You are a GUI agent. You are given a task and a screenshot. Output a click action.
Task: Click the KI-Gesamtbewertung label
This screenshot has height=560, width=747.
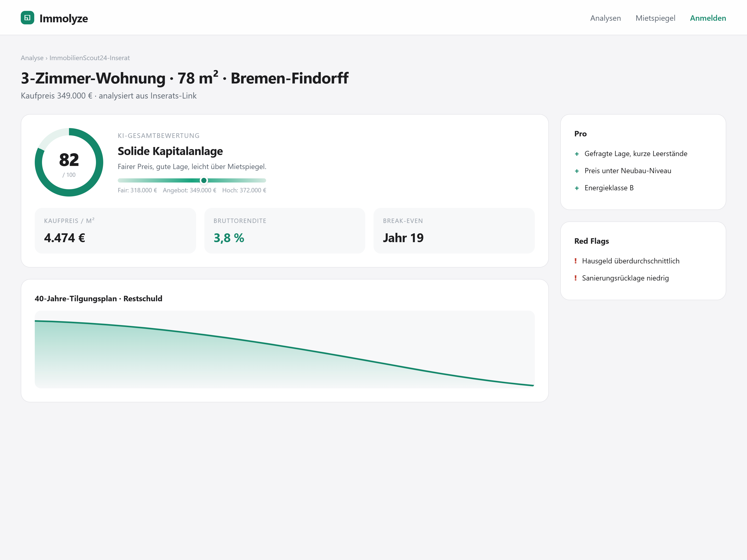[158, 136]
